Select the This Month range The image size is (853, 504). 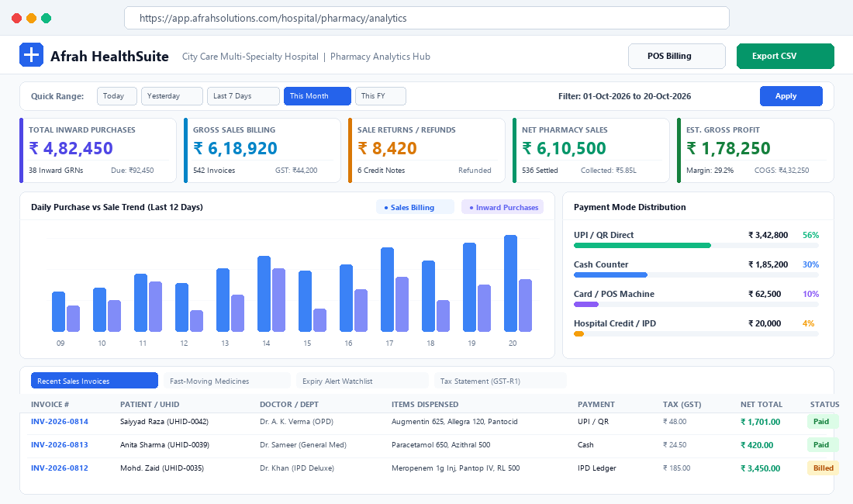317,96
